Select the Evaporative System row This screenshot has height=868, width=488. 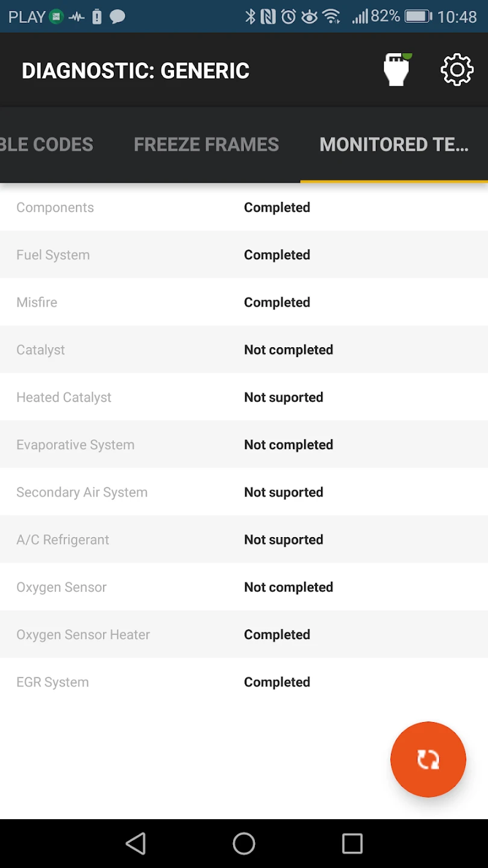244,445
